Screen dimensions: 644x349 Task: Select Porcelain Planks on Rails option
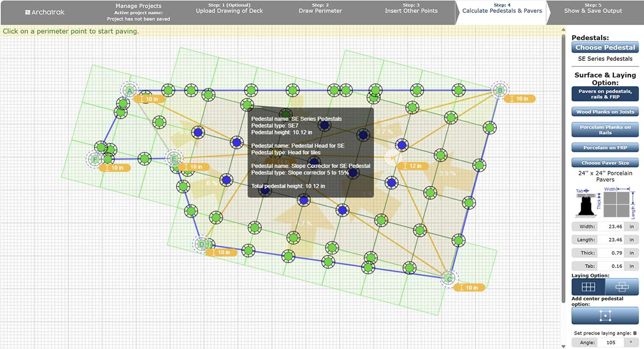(x=605, y=130)
